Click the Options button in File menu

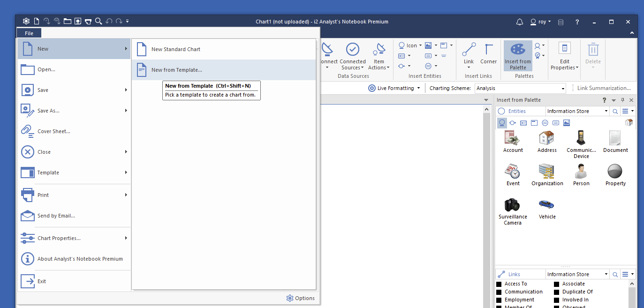(x=300, y=298)
